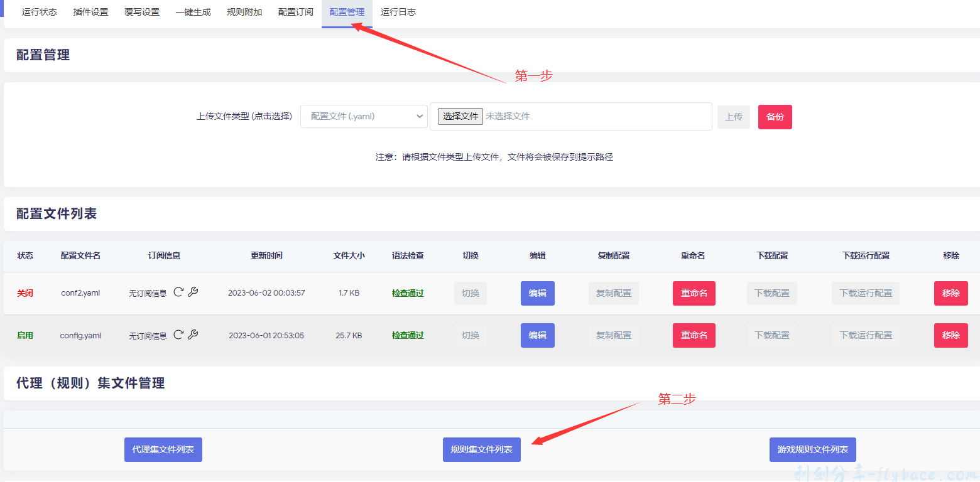980x482 pixels.
Task: Remove the conf2.yaml configuration
Action: point(950,293)
